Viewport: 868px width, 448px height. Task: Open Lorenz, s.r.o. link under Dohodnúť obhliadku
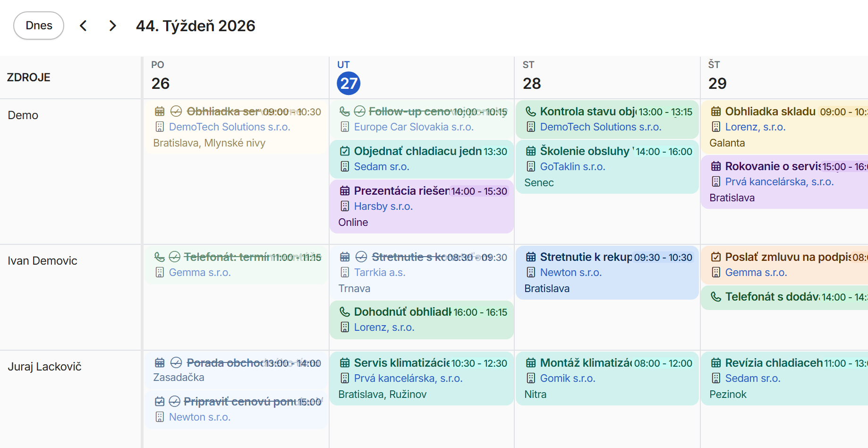[384, 327]
